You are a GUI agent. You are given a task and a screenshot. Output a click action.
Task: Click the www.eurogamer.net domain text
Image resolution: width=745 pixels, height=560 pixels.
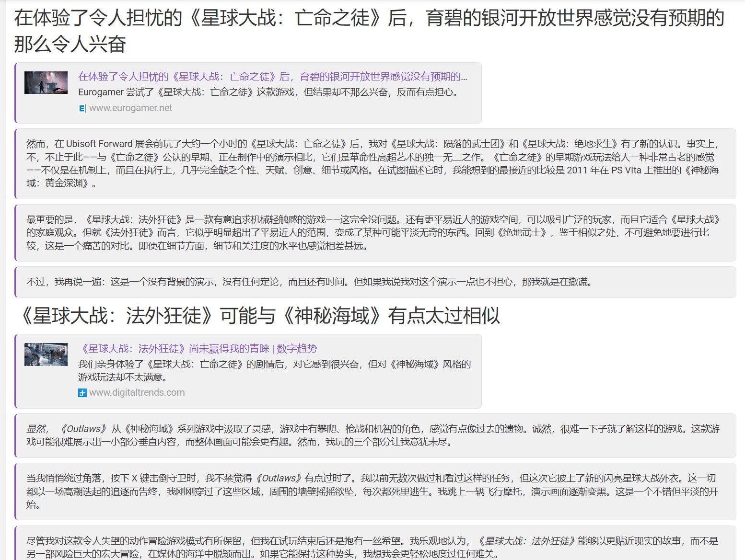tap(130, 108)
